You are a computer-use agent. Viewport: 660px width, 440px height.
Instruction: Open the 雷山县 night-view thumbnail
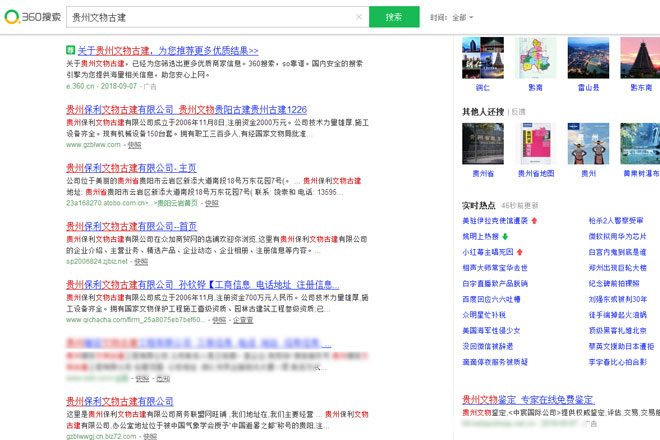[x=588, y=58]
